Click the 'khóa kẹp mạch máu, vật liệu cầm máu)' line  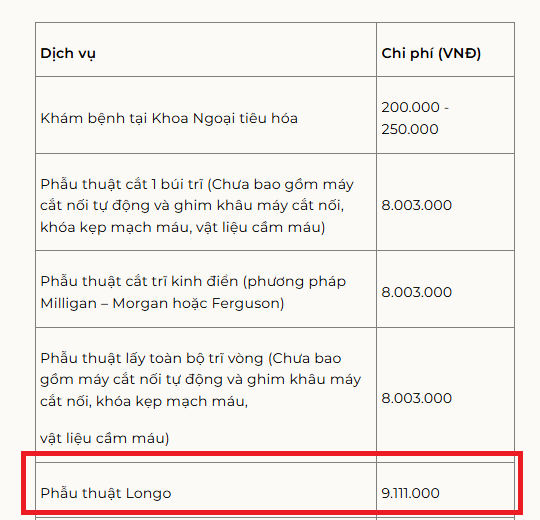pos(183,227)
